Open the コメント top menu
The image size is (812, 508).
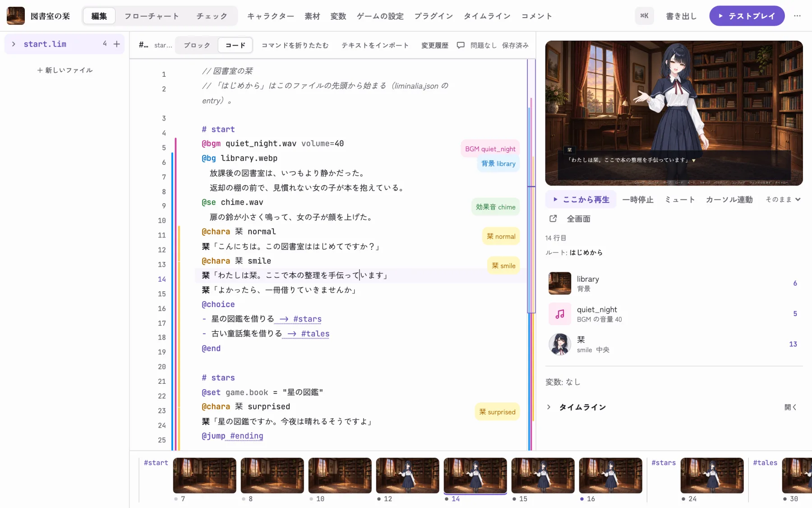[x=537, y=16]
